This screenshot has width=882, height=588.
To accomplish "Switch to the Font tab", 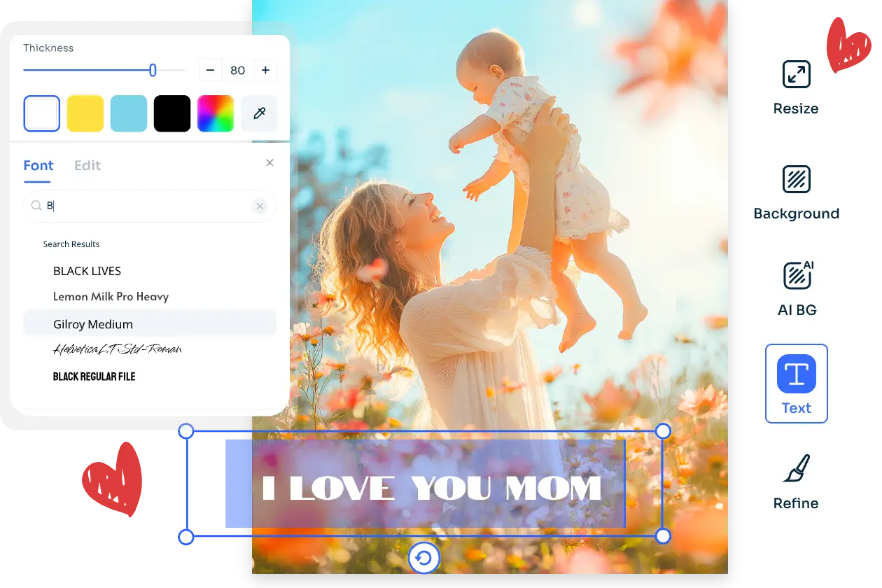I will tap(38, 166).
